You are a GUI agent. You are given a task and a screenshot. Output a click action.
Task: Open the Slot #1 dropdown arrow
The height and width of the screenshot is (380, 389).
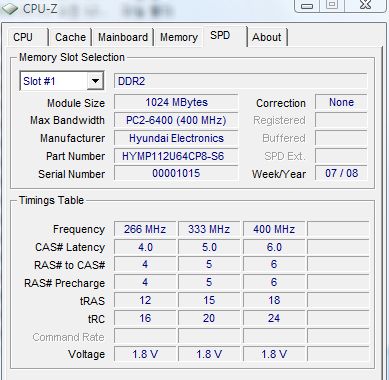[95, 81]
